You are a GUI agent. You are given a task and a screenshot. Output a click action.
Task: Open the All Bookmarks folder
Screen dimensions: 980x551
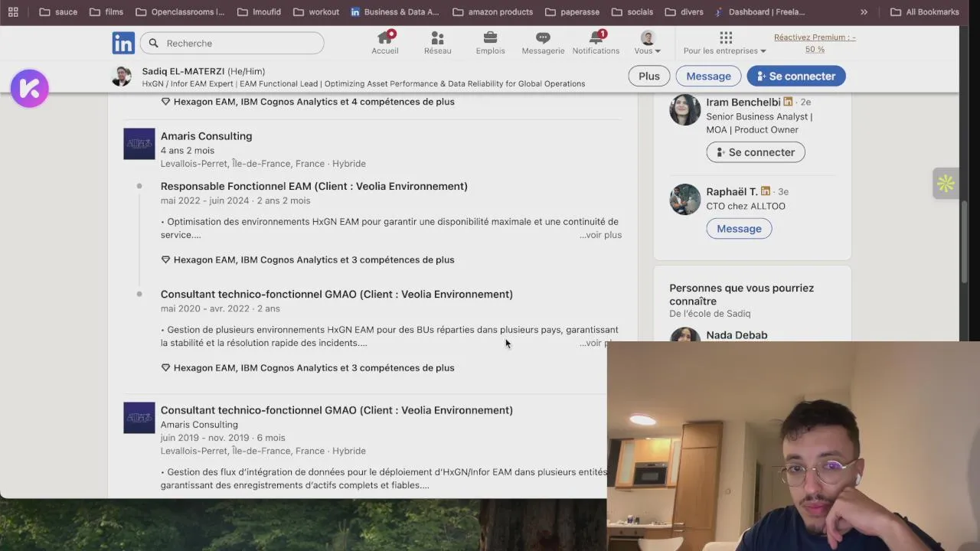(x=925, y=12)
